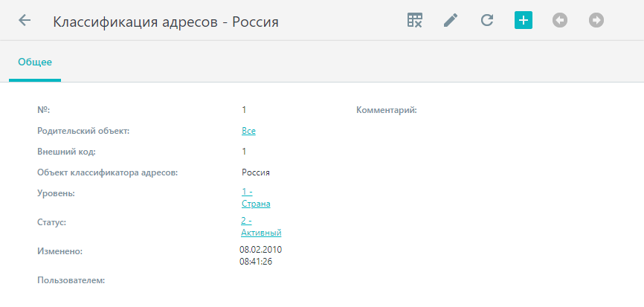Click the Статус label
The height and width of the screenshot is (307, 644).
click(51, 222)
